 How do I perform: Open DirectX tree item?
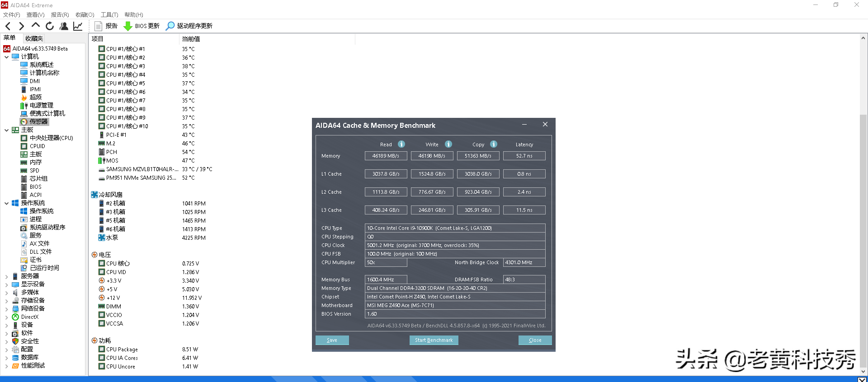pyautogui.click(x=25, y=317)
